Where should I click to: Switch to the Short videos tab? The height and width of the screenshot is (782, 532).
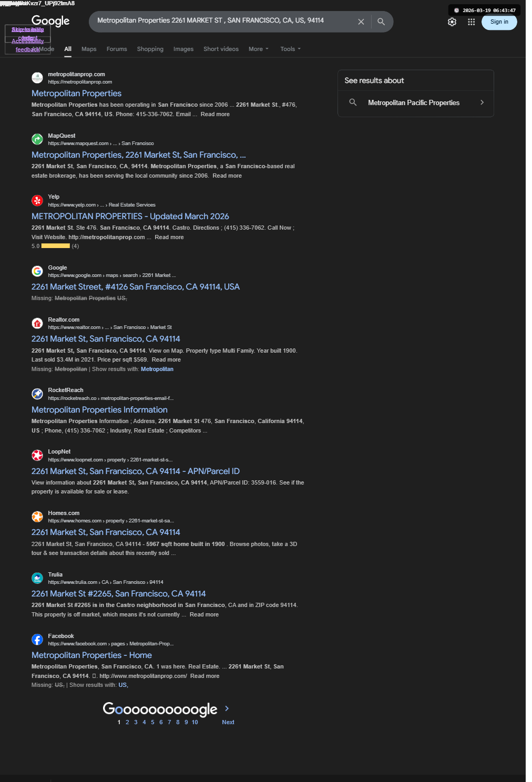(221, 49)
